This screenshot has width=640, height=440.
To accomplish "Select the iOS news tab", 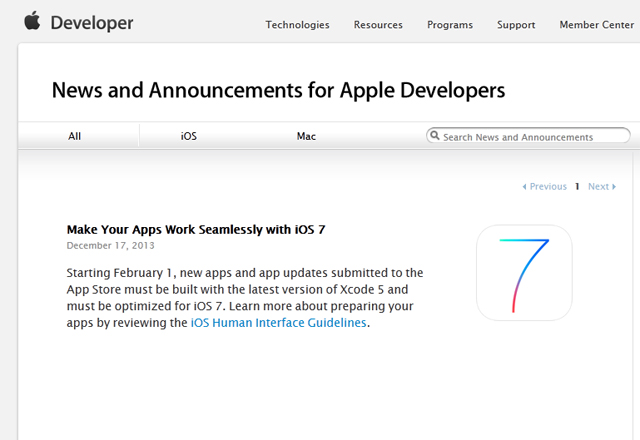I will tap(189, 136).
